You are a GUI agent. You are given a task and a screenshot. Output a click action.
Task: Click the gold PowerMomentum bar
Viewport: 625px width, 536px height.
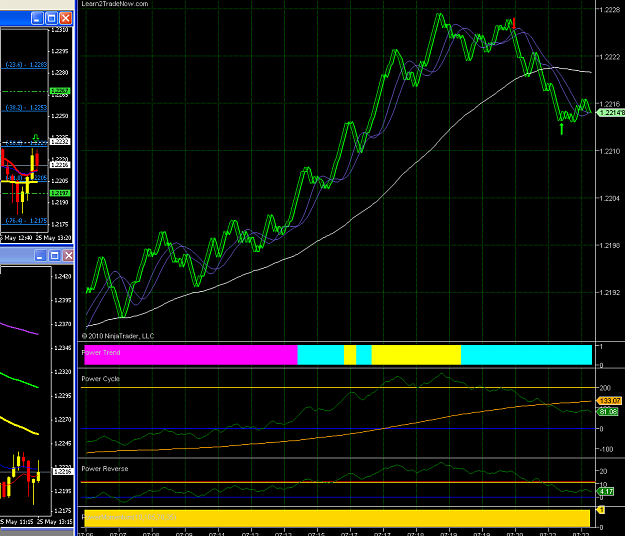pos(337,518)
